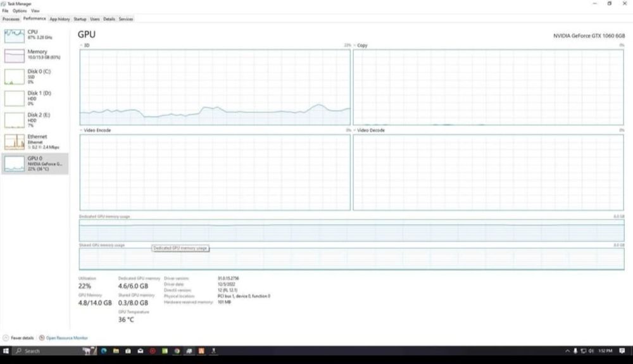Click the 101 MB hardware reserved memory value
The height and width of the screenshot is (364, 633).
point(225,302)
